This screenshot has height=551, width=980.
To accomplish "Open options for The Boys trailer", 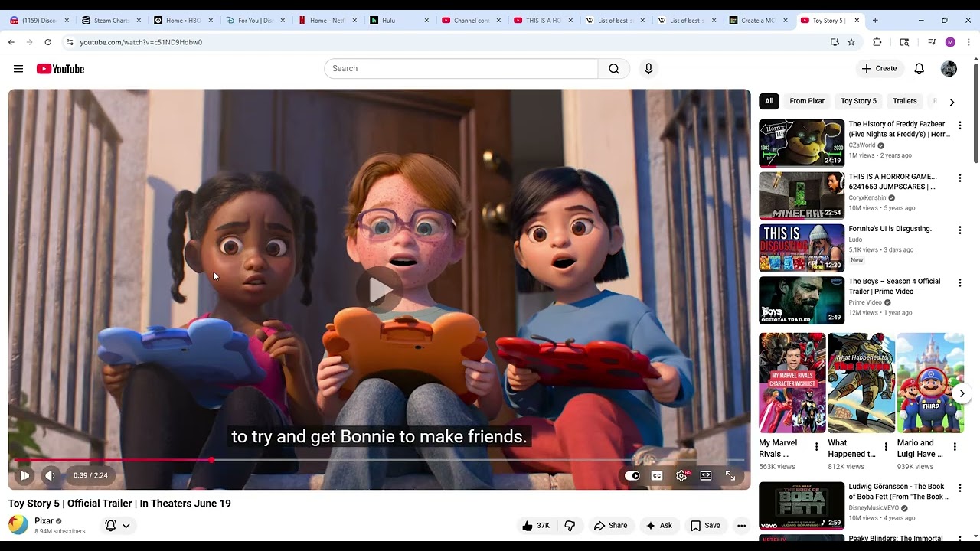I will [959, 283].
